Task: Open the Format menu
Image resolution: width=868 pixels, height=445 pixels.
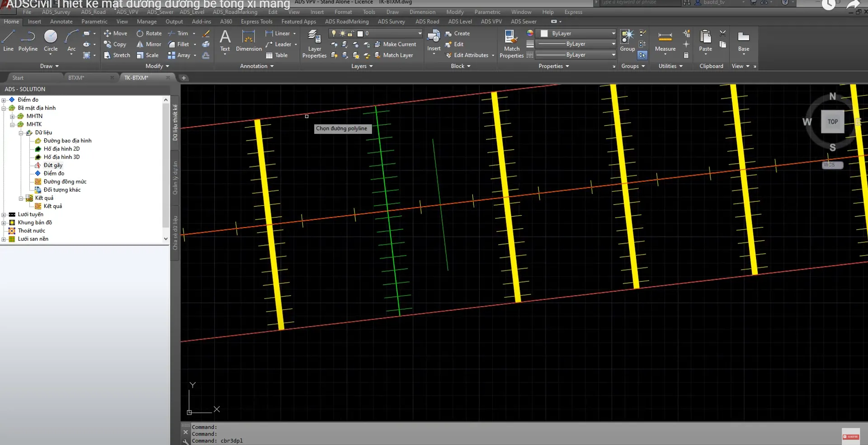Action: coord(343,12)
